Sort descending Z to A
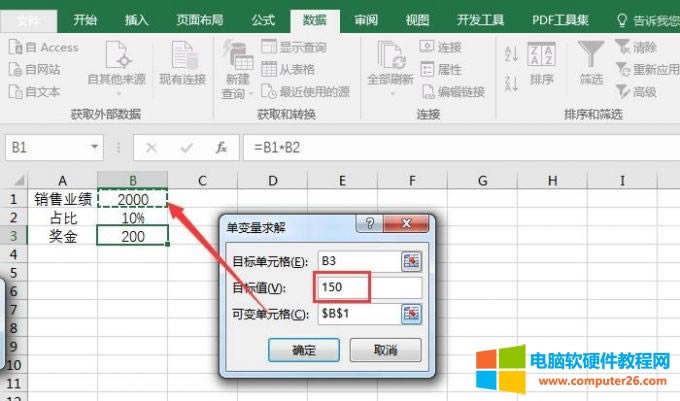This screenshot has width=680, height=401. [x=511, y=83]
